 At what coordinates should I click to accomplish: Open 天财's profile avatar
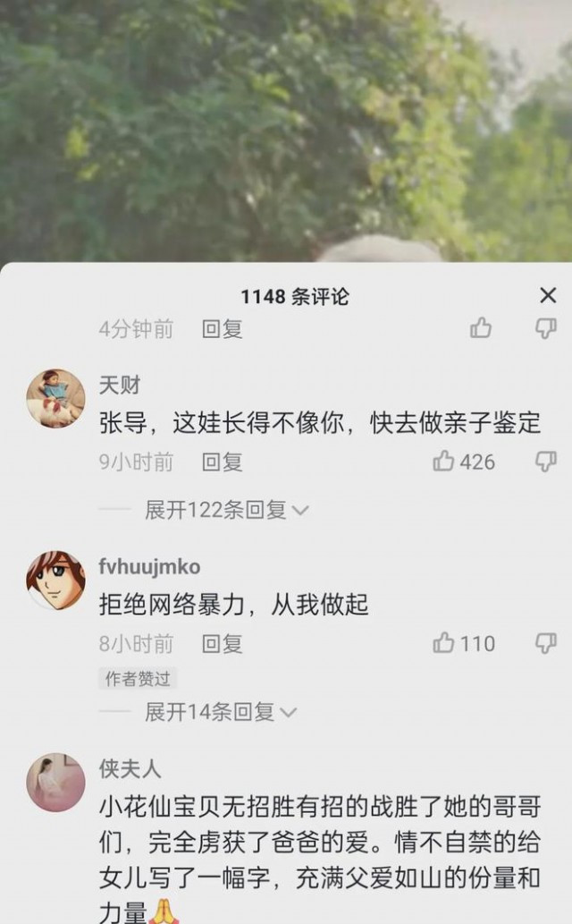56,398
